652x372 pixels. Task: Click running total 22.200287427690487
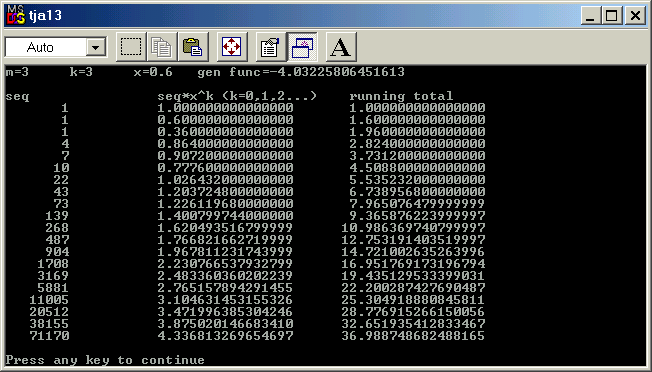[413, 288]
